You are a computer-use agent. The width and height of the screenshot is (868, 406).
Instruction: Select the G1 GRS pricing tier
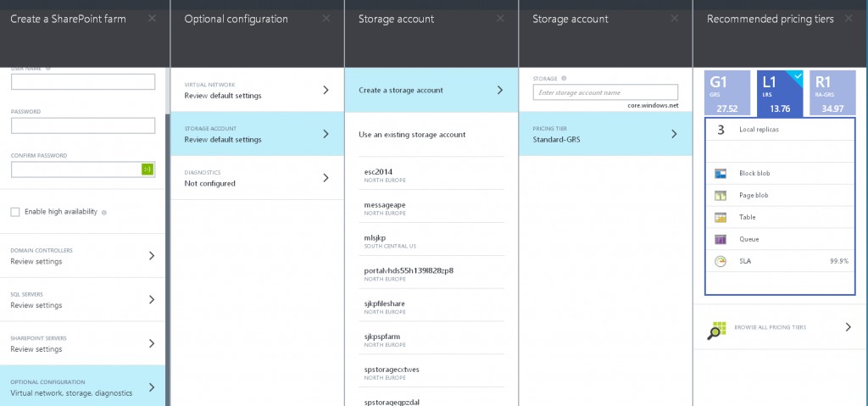point(727,93)
